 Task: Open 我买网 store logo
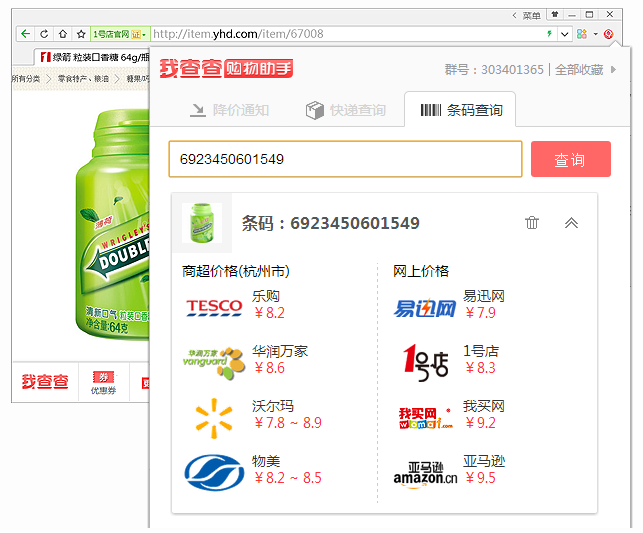[425, 416]
